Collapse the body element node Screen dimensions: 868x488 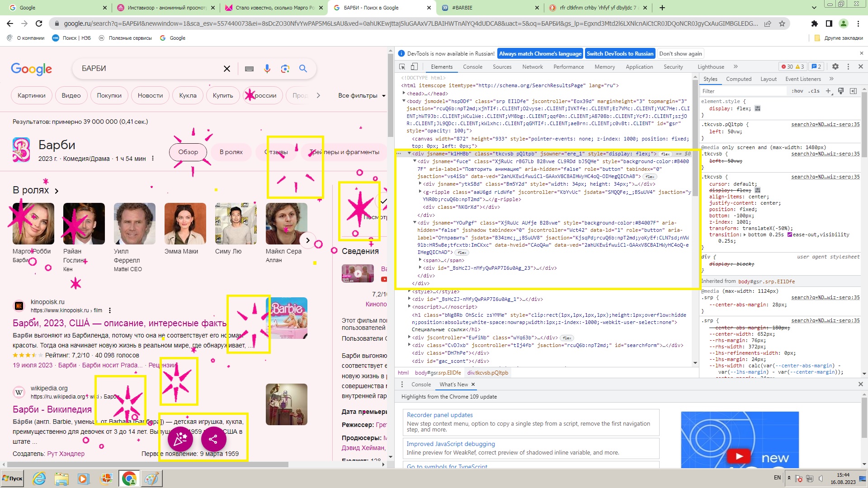(404, 101)
